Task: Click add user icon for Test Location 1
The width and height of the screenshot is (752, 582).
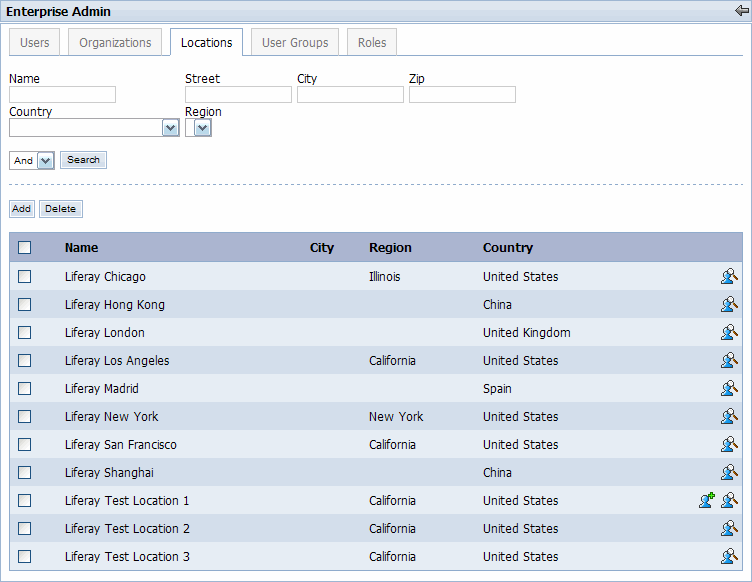Action: pyautogui.click(x=707, y=501)
